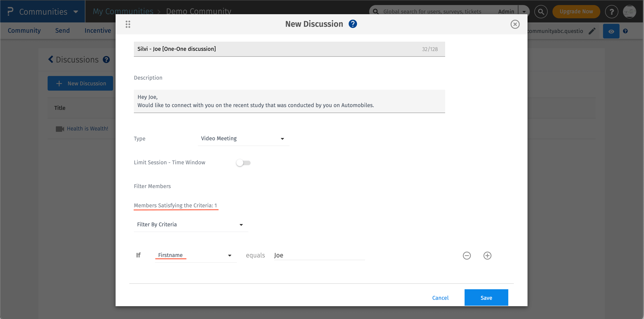Click the Upgrade Now button
The width and height of the screenshot is (644, 319).
[x=576, y=11]
